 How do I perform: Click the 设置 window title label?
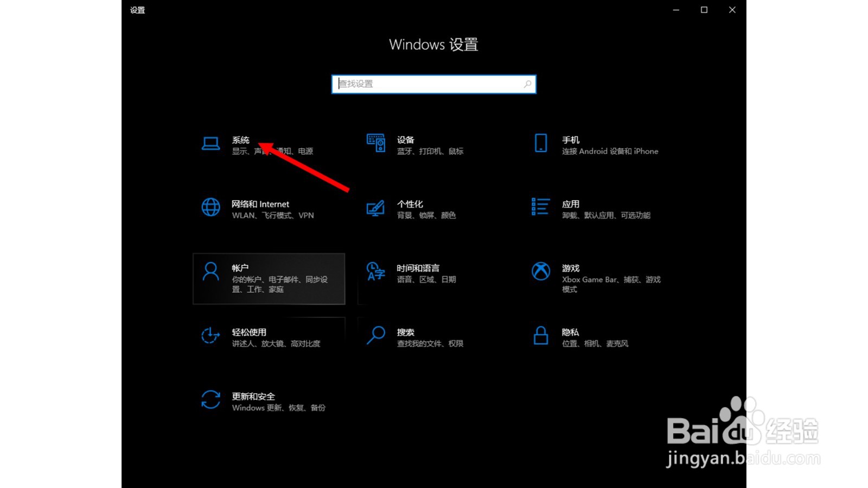coord(137,10)
